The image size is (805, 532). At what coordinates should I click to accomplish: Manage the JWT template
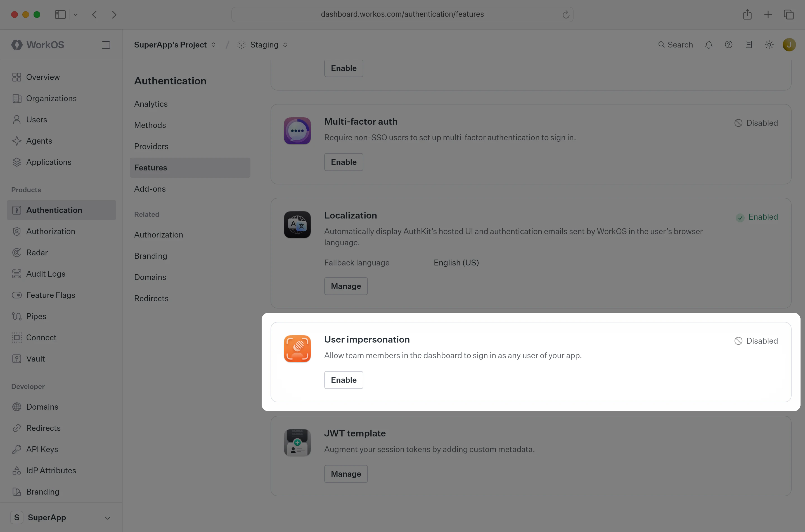pos(346,474)
